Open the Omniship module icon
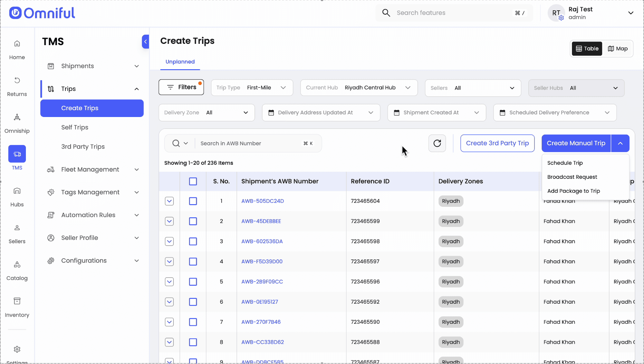 coord(17,117)
